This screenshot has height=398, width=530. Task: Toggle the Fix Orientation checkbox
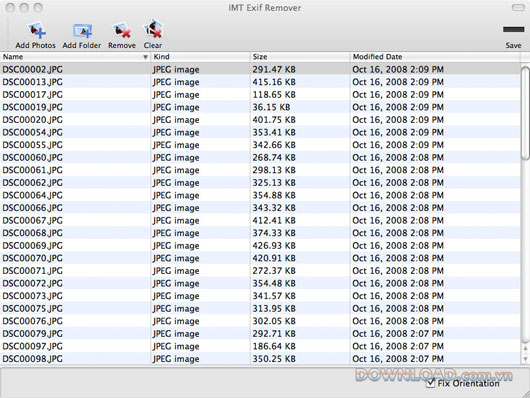(x=430, y=383)
